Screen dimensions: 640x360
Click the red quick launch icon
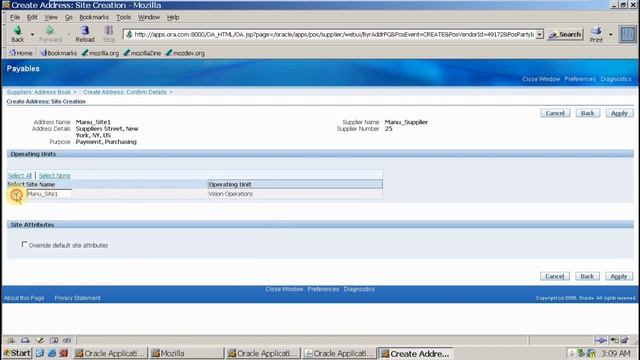[x=64, y=353]
